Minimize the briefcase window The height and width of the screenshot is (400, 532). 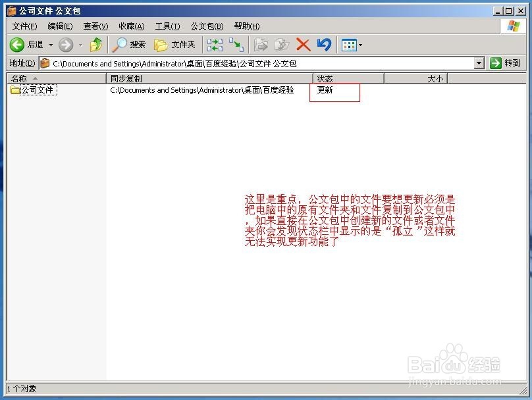tap(498, 11)
